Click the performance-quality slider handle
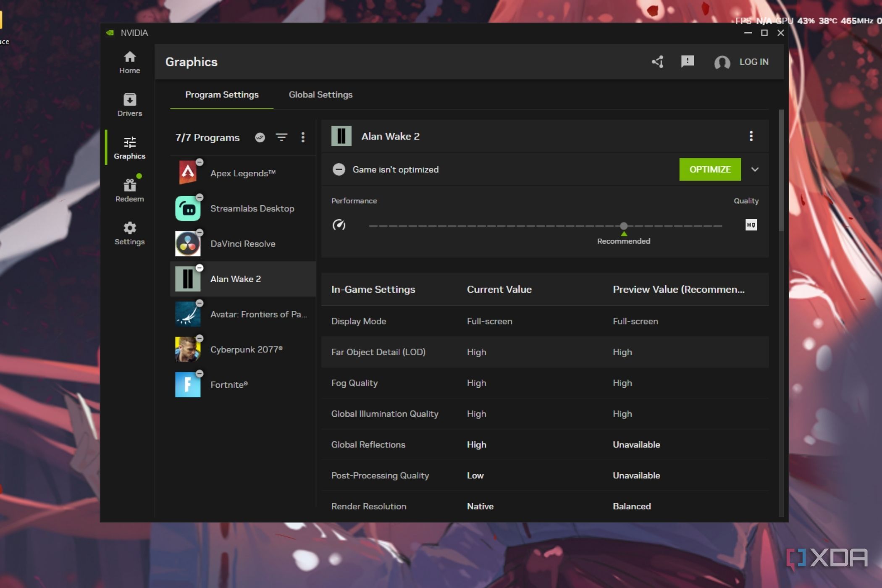Viewport: 882px width, 588px height. click(624, 226)
